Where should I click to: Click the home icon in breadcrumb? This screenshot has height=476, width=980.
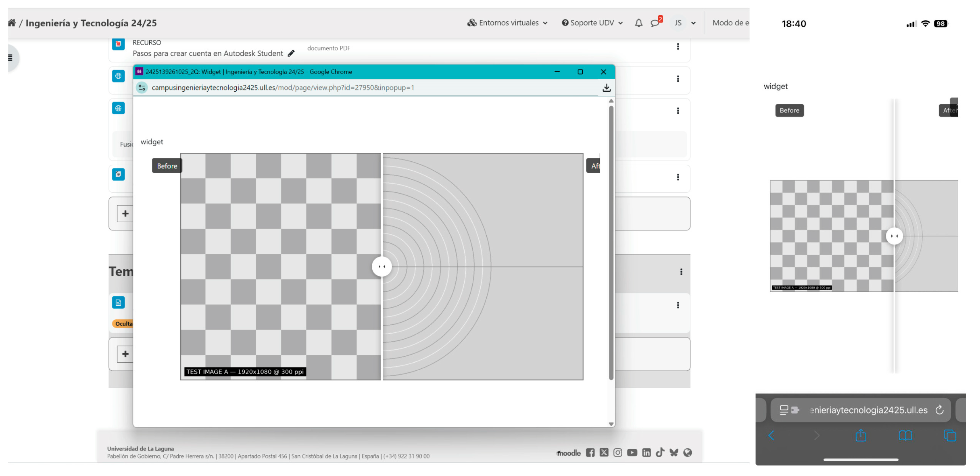(12, 23)
